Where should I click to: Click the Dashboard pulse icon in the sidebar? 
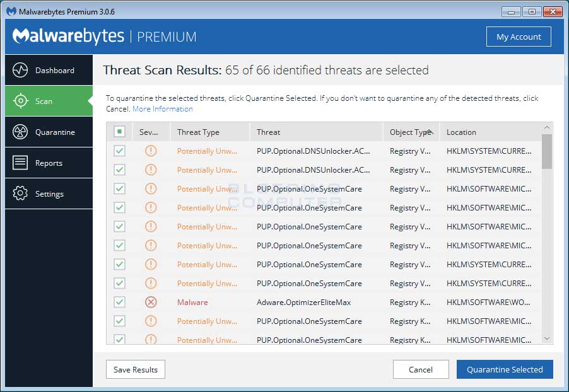(x=20, y=70)
